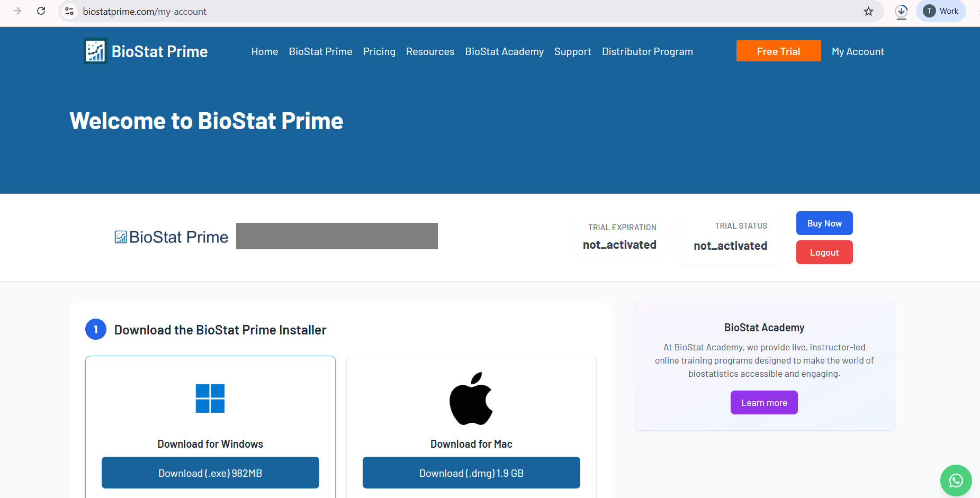
Task: Open the Pricing menu item
Action: pyautogui.click(x=379, y=51)
